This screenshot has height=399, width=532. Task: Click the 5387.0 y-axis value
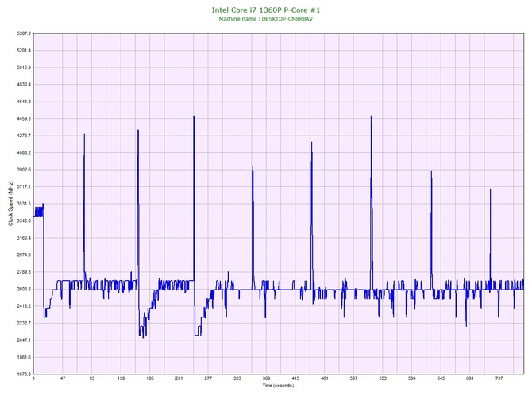coord(24,33)
